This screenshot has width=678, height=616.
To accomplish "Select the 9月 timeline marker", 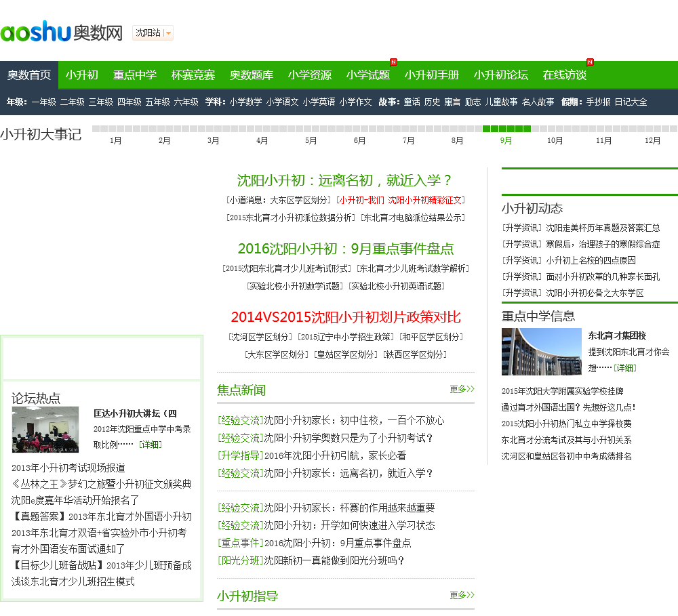I will pos(506,141).
